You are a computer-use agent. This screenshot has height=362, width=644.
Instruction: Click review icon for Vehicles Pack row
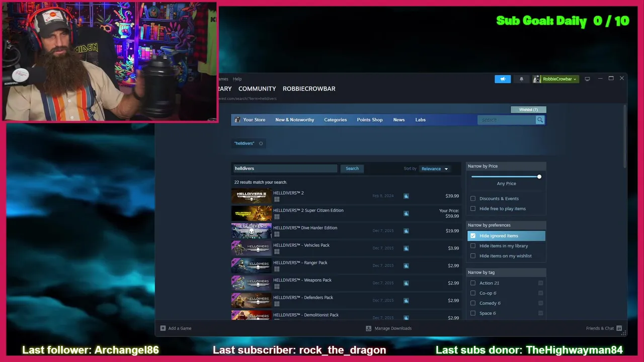406,248
